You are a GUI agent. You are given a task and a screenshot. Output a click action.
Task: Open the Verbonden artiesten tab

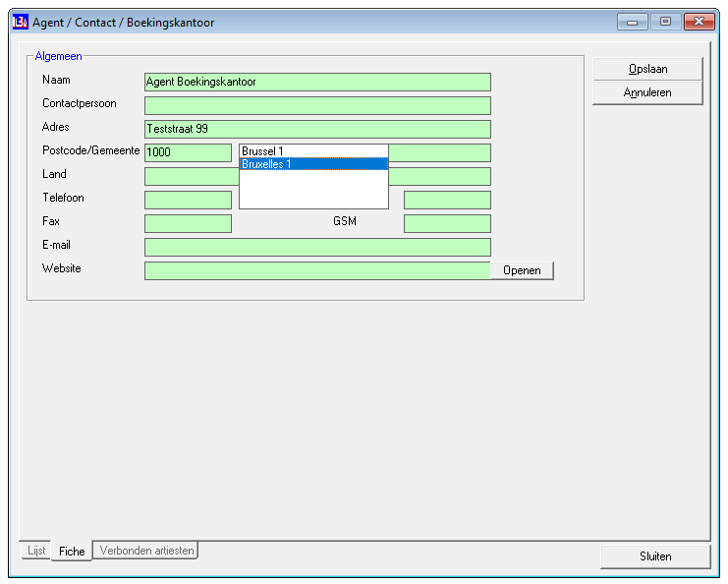click(x=146, y=551)
